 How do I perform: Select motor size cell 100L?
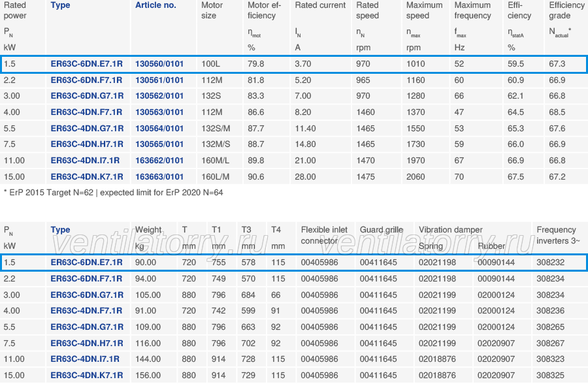[211, 64]
